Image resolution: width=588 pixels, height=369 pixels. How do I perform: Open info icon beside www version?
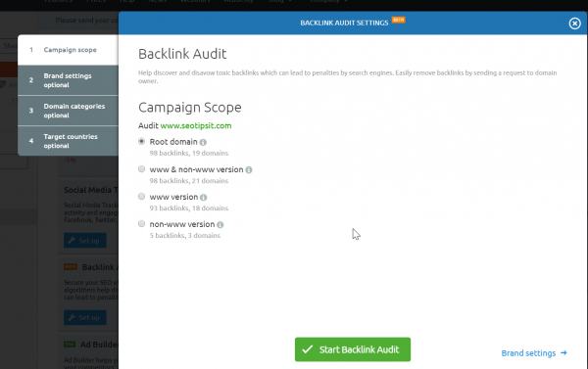coord(203,198)
